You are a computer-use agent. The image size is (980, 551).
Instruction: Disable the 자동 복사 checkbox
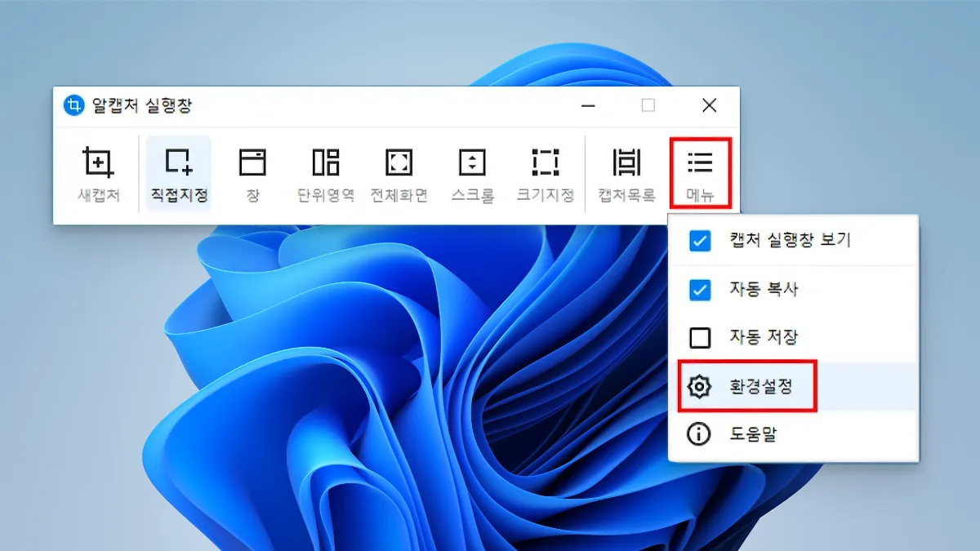700,290
